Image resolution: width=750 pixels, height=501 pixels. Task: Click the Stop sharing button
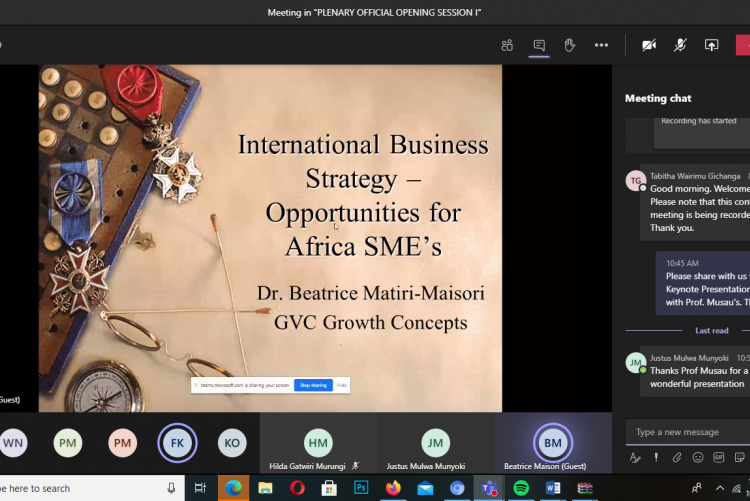(x=313, y=385)
